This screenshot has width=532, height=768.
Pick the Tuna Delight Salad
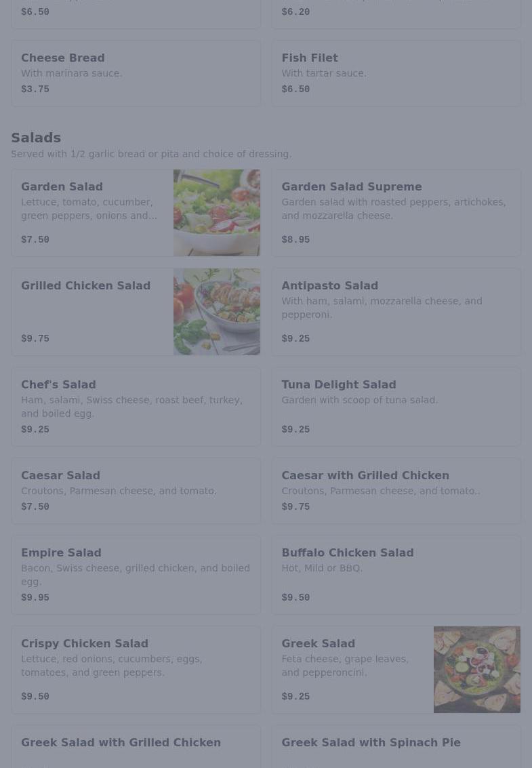pos(396,407)
